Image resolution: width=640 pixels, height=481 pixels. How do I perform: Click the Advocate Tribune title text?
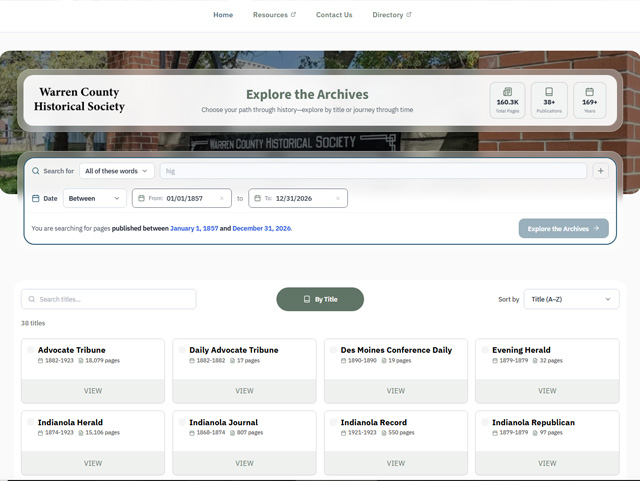coord(71,350)
